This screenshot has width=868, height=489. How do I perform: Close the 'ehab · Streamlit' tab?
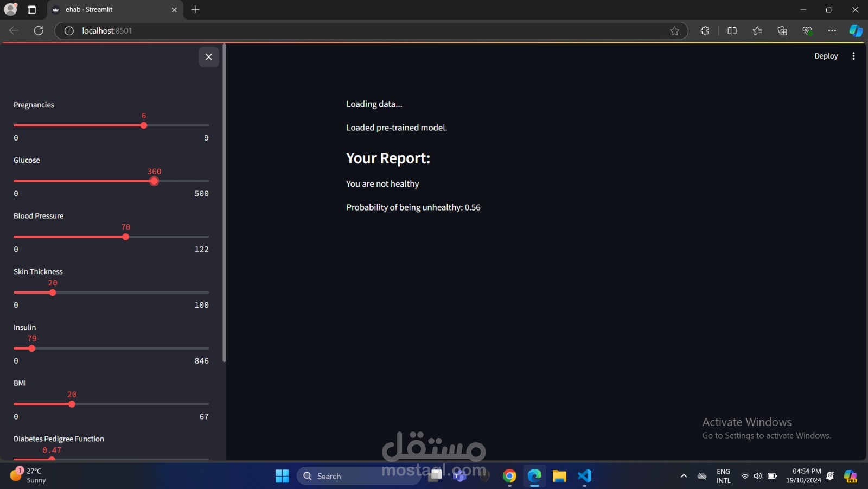[x=174, y=10]
